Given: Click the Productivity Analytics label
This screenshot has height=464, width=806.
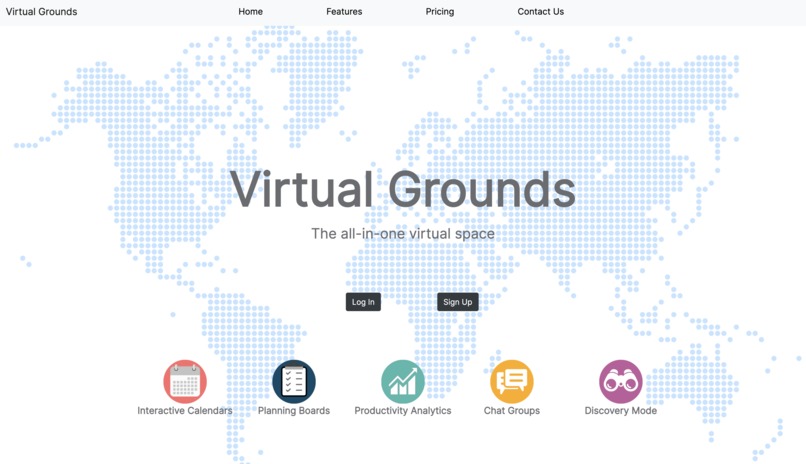Looking at the screenshot, I should [x=402, y=411].
